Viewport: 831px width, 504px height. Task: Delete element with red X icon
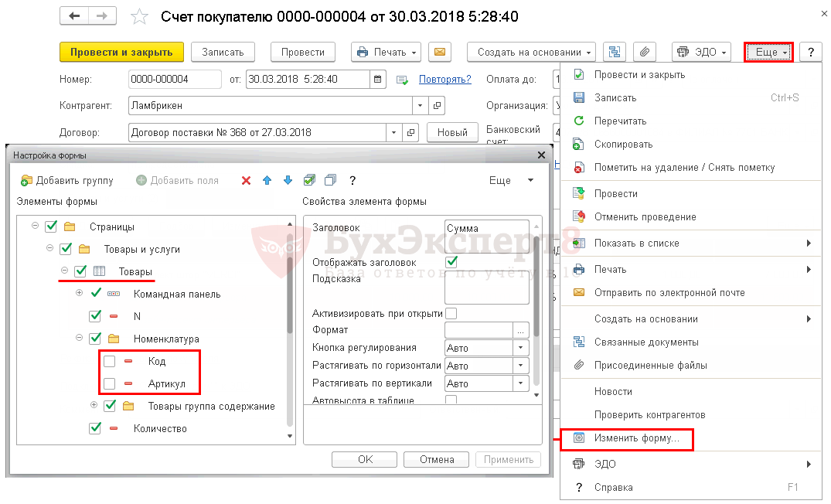coord(247,180)
